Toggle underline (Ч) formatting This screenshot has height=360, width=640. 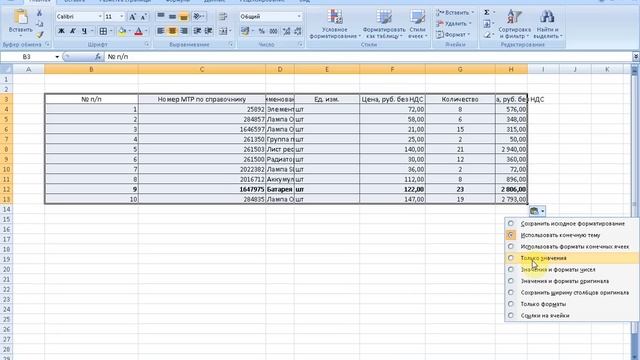point(84,31)
